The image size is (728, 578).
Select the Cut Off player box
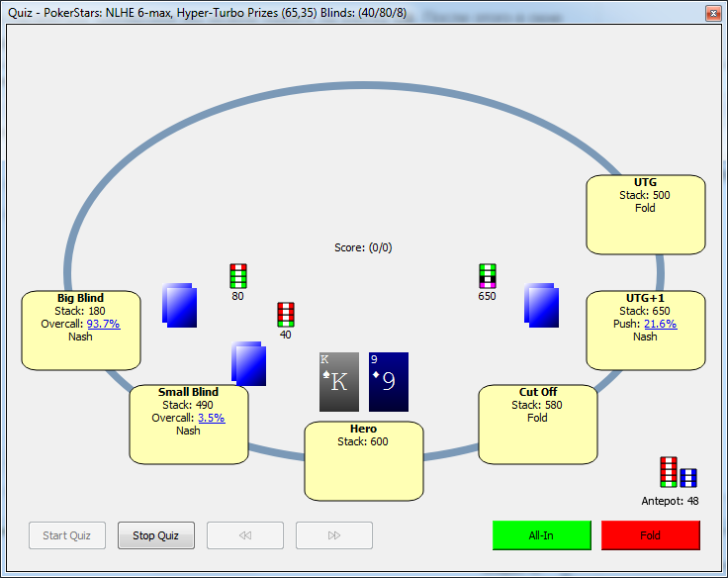(537, 425)
